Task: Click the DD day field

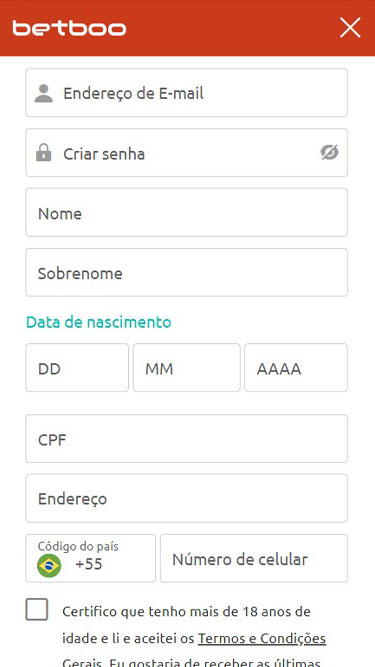Action: point(77,368)
